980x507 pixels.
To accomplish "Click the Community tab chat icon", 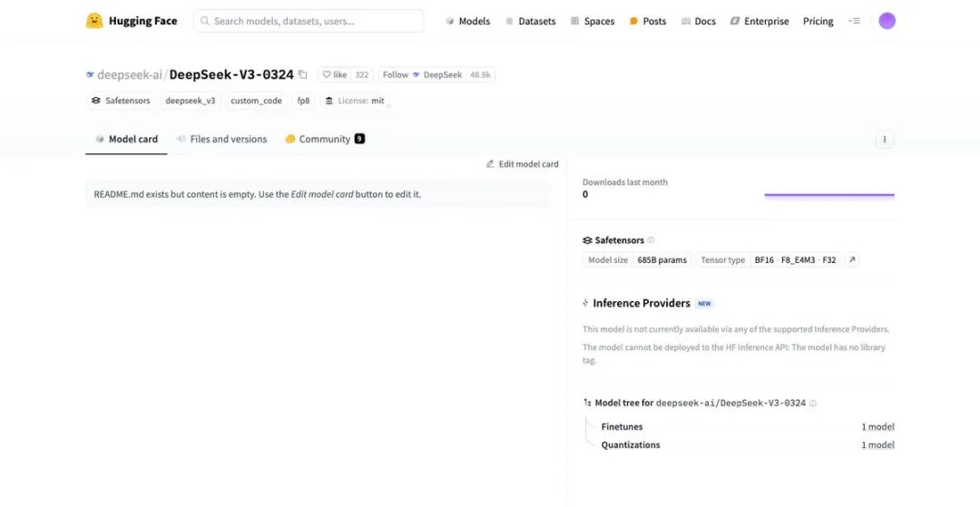I will pyautogui.click(x=290, y=140).
